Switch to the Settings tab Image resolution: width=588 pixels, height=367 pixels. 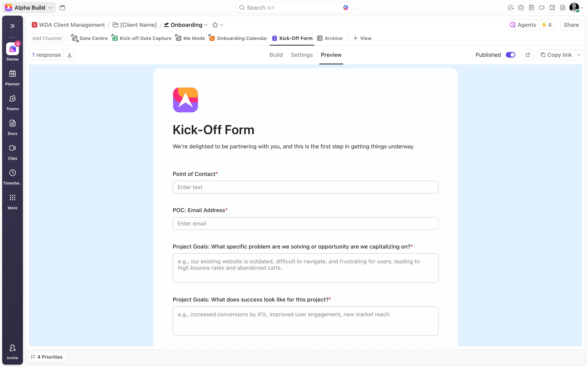point(302,55)
